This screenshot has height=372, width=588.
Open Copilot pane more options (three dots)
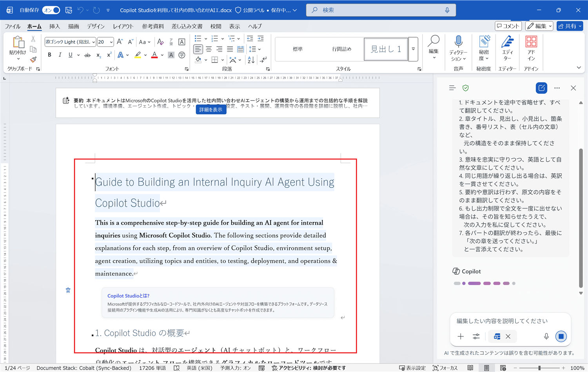(x=557, y=88)
